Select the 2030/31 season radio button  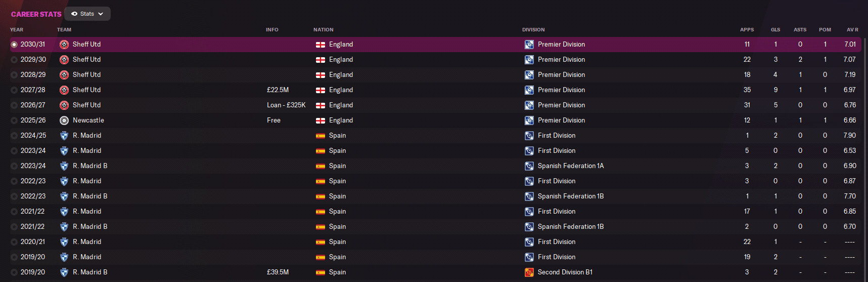coord(14,45)
